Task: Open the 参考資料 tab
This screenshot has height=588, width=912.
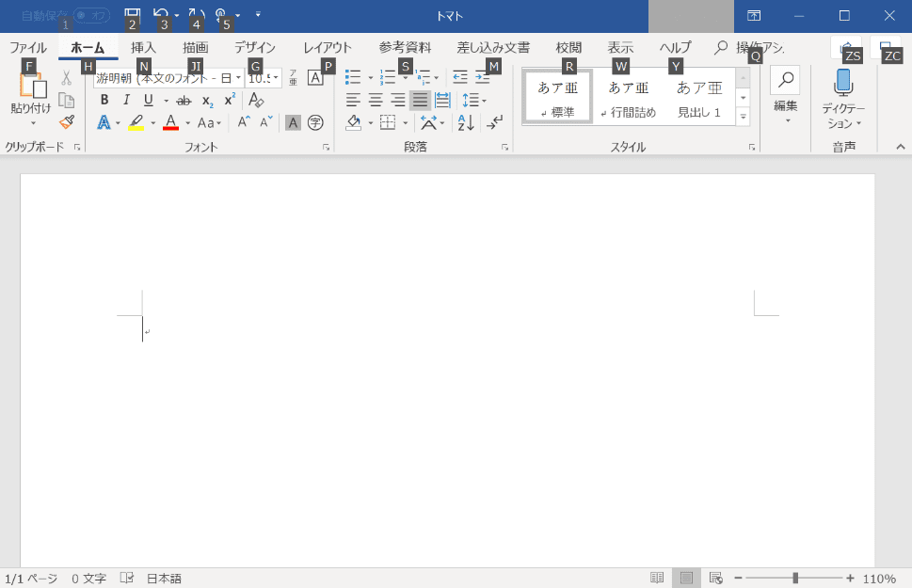Action: click(x=405, y=47)
